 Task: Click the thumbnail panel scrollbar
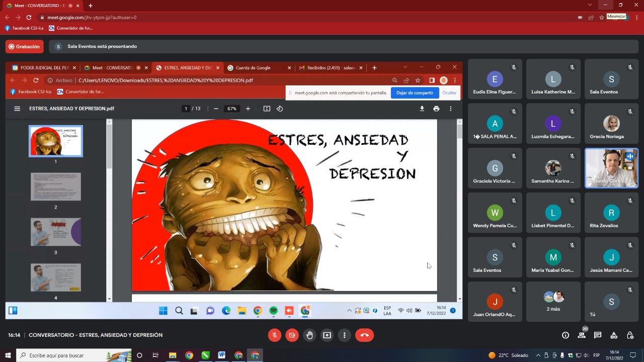(109, 146)
